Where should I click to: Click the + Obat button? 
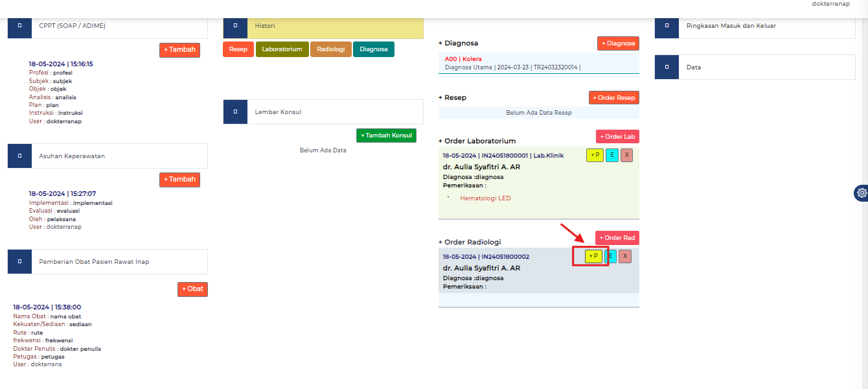tap(192, 289)
